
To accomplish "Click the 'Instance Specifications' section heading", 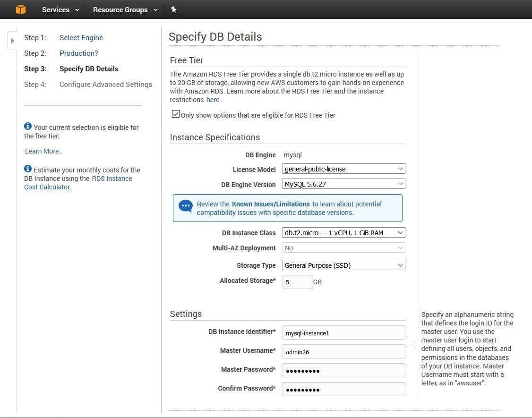I will point(215,137).
